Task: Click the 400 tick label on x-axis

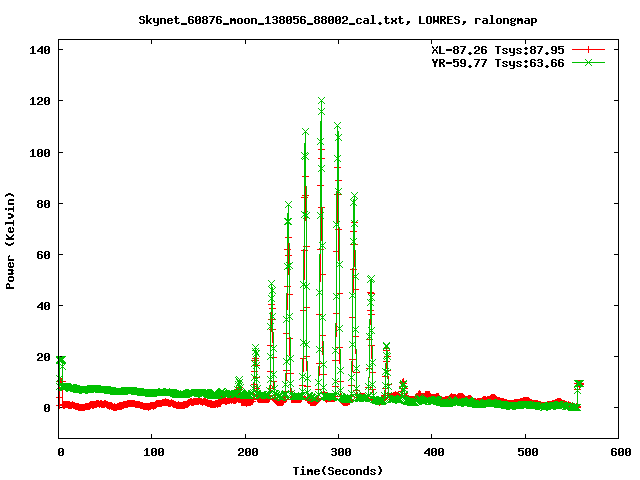Action: [434, 452]
